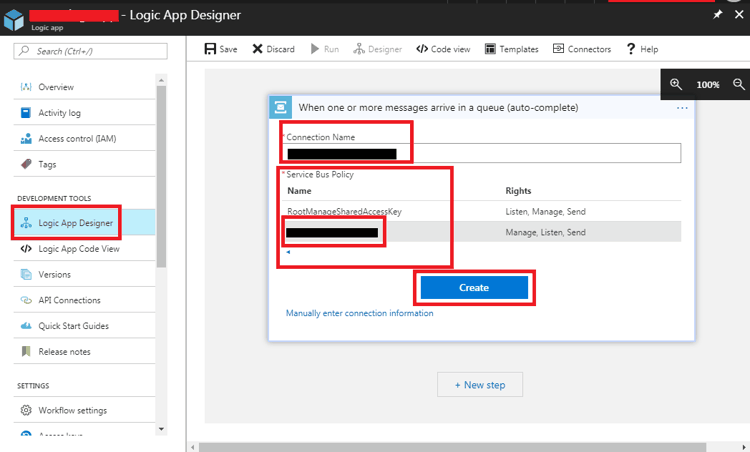Open Help from the toolbar
Viewport: 750px width, 452px height.
click(x=641, y=49)
